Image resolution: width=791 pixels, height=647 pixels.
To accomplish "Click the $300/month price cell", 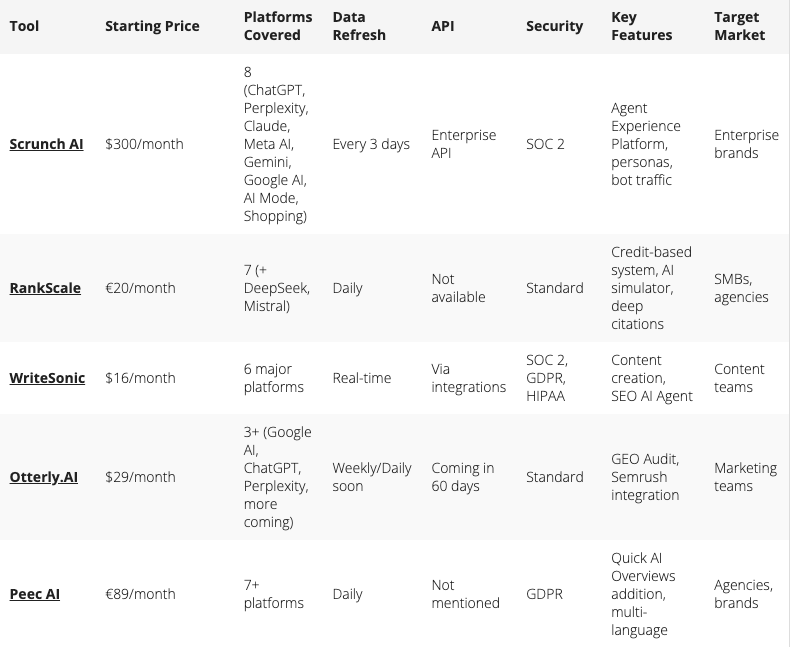I will pos(144,144).
